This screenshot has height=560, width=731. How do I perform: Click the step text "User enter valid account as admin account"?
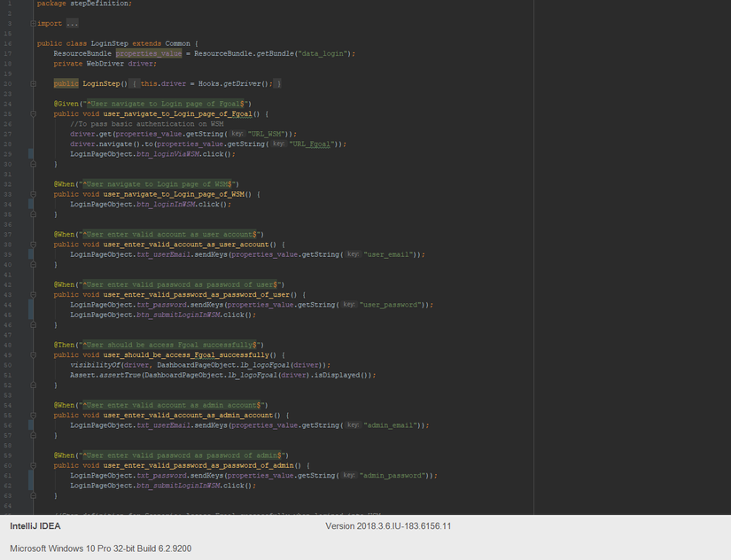172,405
